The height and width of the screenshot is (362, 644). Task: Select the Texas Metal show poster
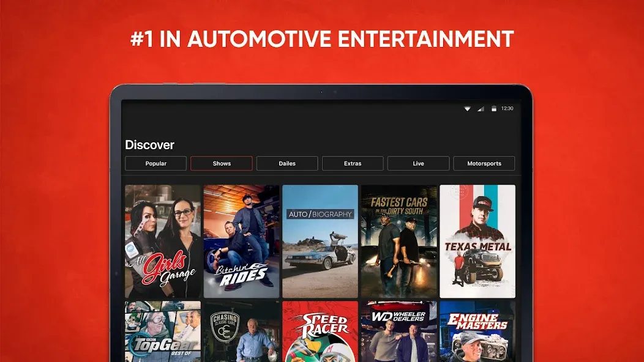coord(477,242)
